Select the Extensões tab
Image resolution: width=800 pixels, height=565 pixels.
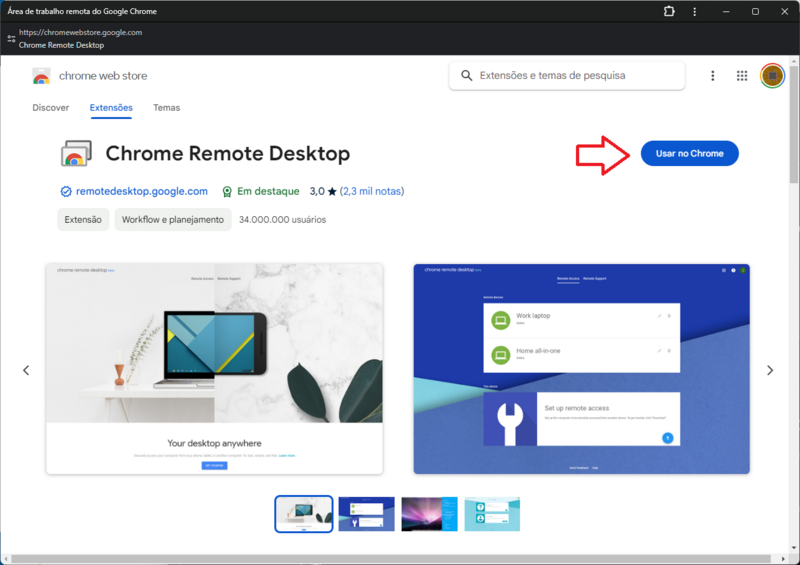click(111, 108)
